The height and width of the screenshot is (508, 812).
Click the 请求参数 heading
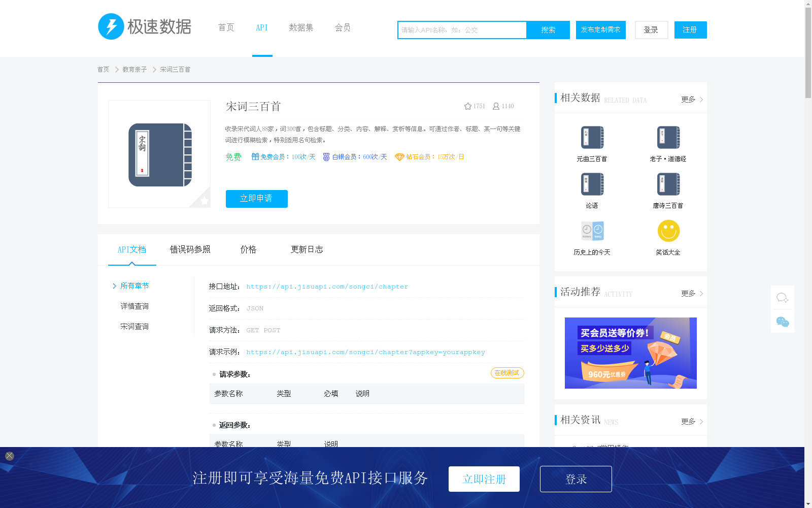(235, 374)
